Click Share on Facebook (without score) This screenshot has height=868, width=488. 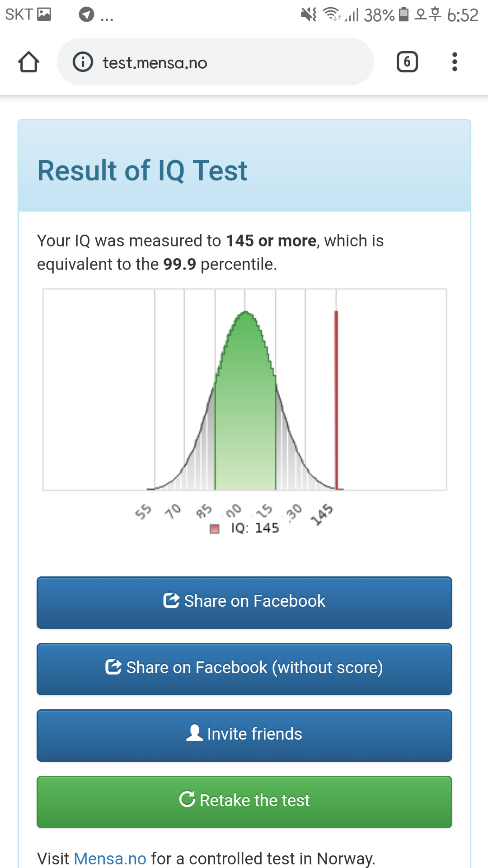(244, 669)
